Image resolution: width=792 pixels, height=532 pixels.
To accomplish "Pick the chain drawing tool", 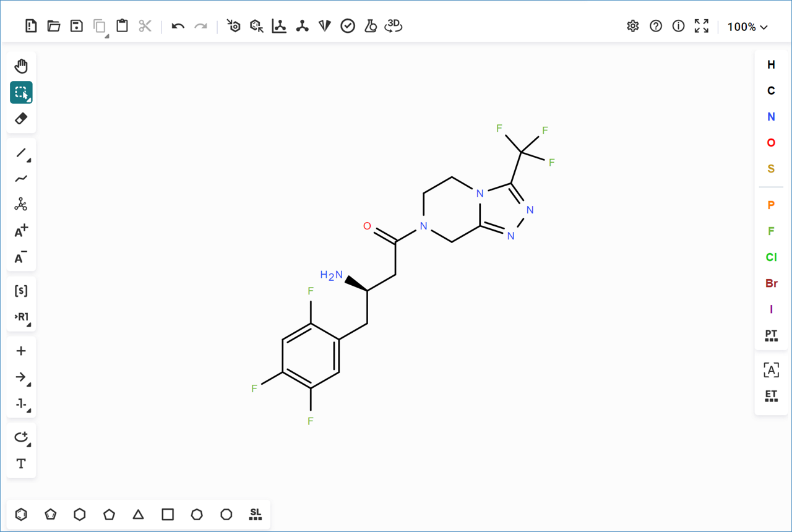I will click(21, 179).
